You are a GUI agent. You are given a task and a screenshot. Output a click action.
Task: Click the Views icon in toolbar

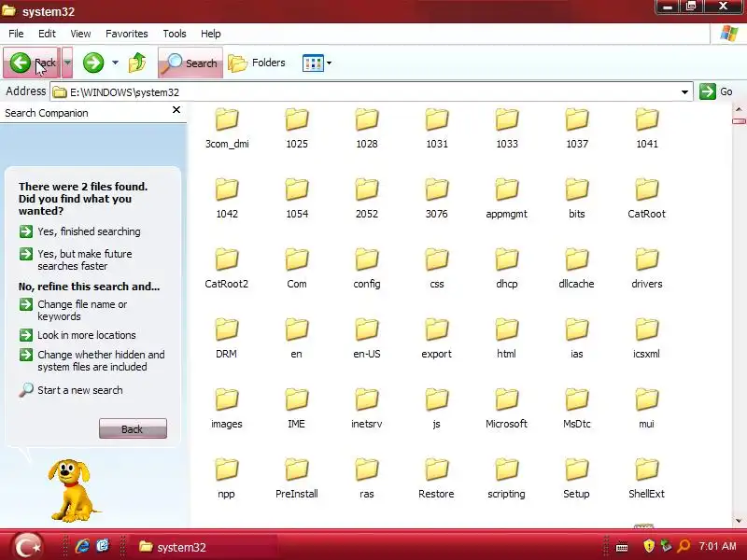click(313, 63)
